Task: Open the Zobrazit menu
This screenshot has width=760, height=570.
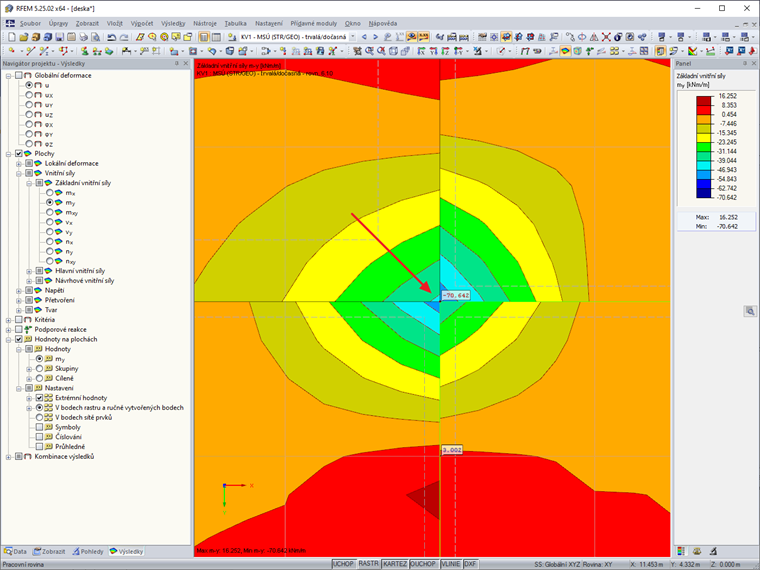Action: coord(87,23)
